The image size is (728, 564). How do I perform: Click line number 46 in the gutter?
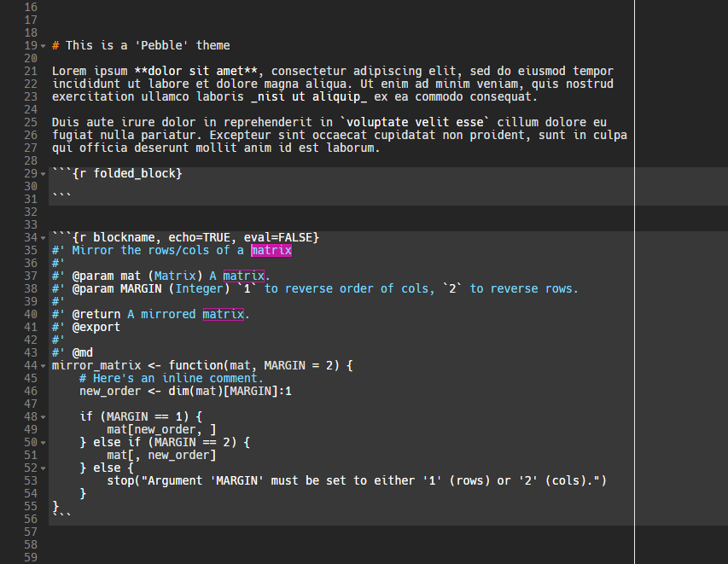coord(31,391)
